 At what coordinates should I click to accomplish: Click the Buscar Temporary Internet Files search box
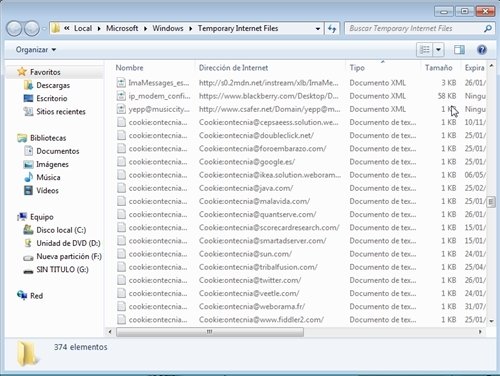coord(414,29)
